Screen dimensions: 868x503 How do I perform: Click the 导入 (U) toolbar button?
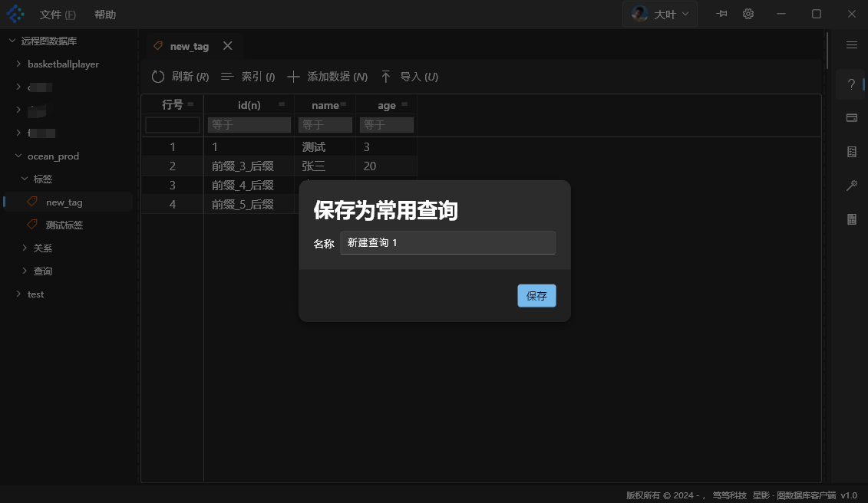pyautogui.click(x=410, y=77)
